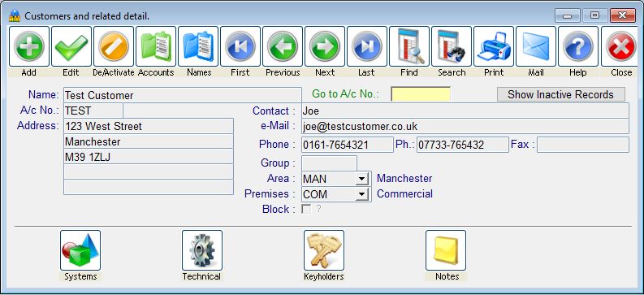Tick the Block checkbox
This screenshot has height=295, width=644.
[x=306, y=209]
